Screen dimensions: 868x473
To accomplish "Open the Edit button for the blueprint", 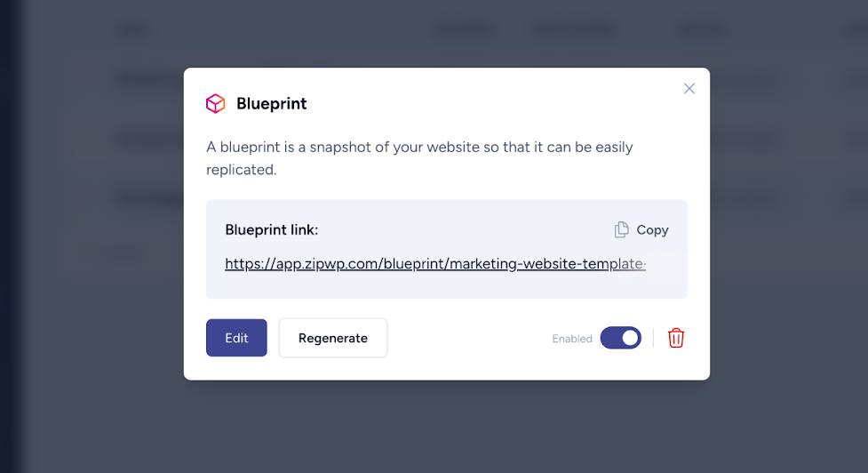I will 236,338.
